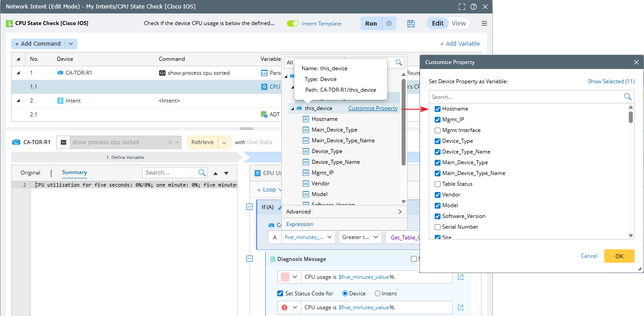Expand the Add Command dropdown arrow
Screen dimensions: 644x316
coord(71,44)
